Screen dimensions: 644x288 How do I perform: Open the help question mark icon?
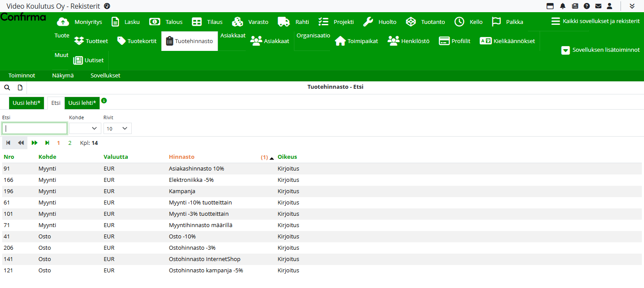(587, 6)
